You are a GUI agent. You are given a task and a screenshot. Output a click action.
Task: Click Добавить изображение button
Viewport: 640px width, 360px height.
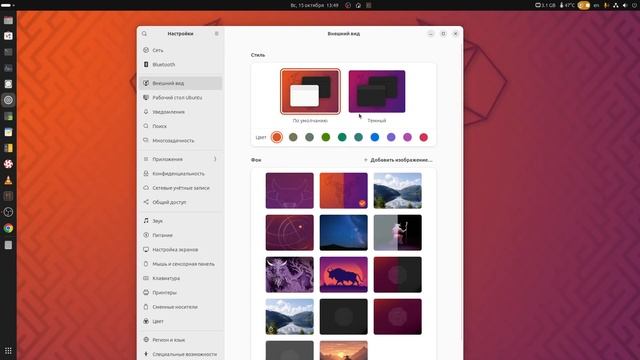click(398, 160)
